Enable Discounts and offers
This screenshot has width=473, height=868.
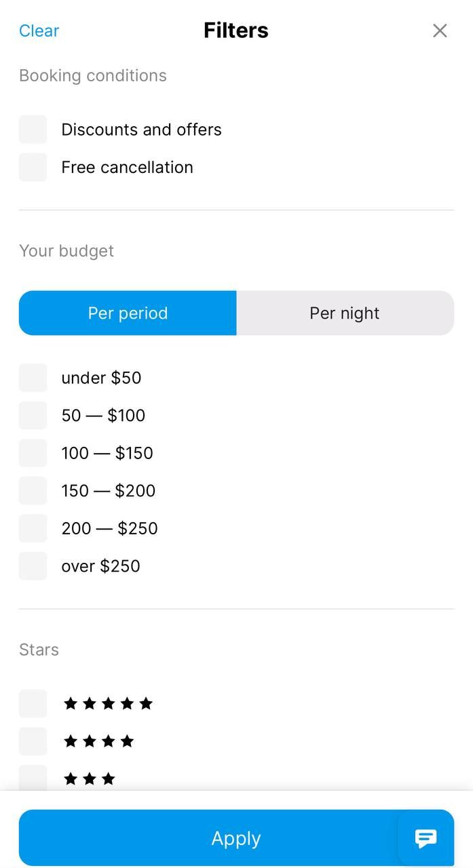(x=33, y=129)
